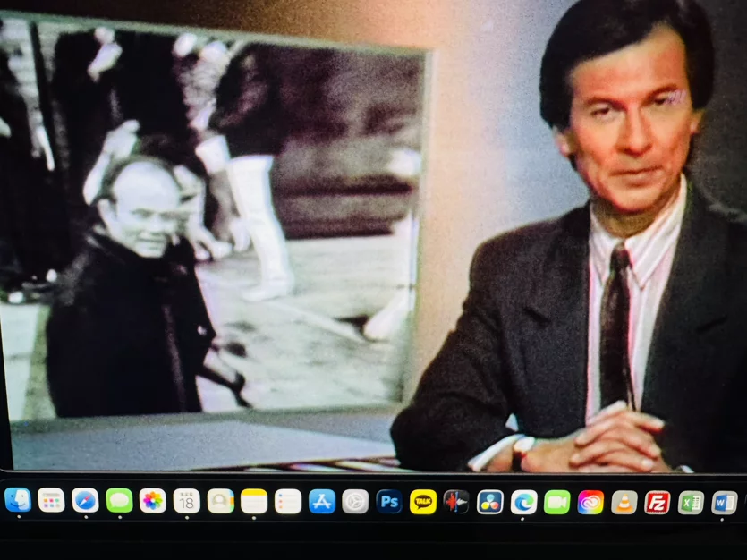747x560 pixels.
Task: Open Launchpad from the dock
Action: point(52,500)
